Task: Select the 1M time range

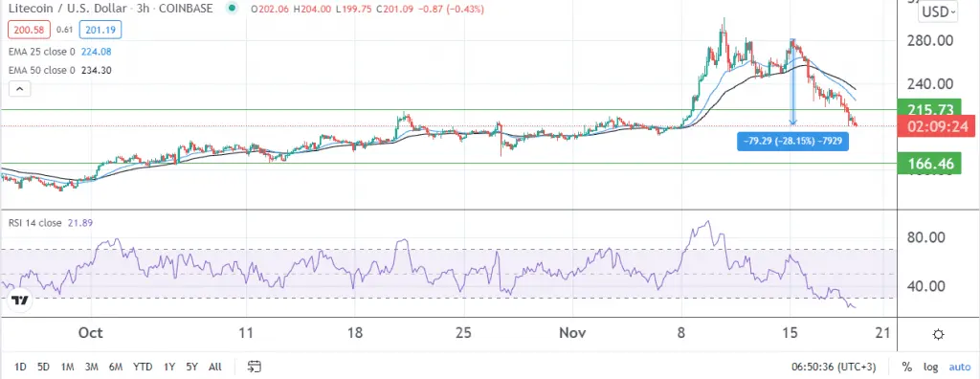Action: [x=68, y=368]
